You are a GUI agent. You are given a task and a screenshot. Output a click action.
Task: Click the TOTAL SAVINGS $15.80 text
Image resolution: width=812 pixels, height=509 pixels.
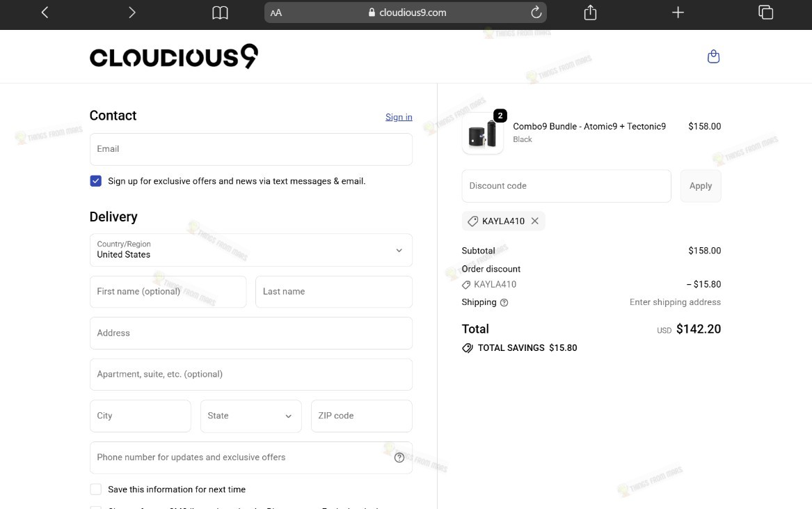(527, 347)
